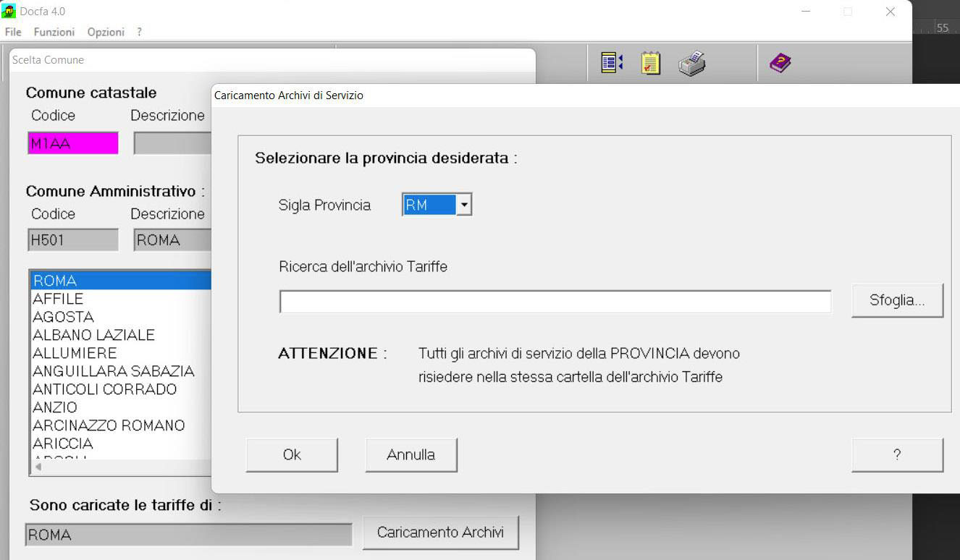Click the magenta Codice field M1AA
This screenshot has height=560, width=960.
tap(72, 143)
